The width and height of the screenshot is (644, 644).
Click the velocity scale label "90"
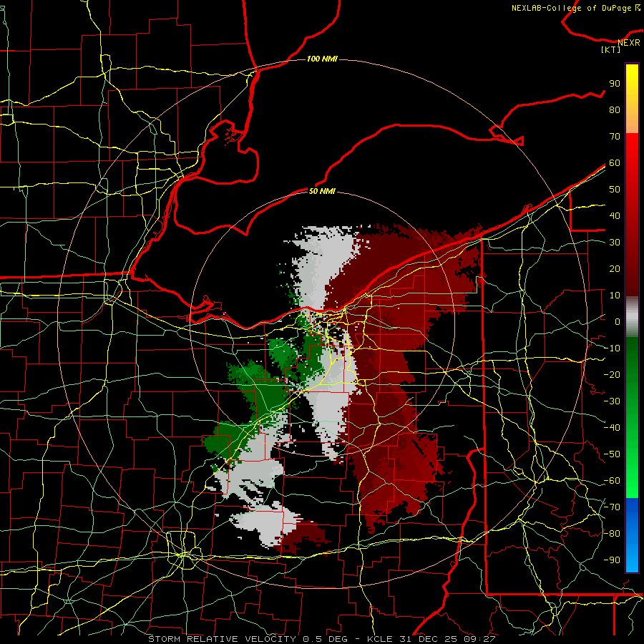615,84
